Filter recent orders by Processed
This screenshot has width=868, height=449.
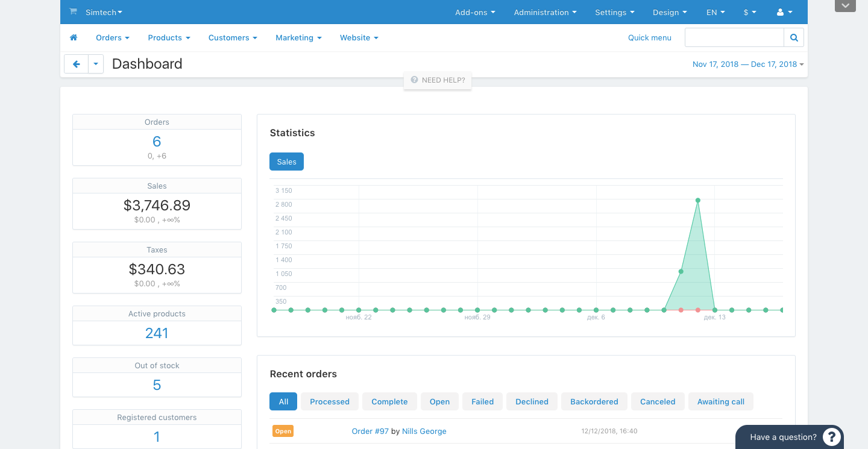pyautogui.click(x=330, y=401)
